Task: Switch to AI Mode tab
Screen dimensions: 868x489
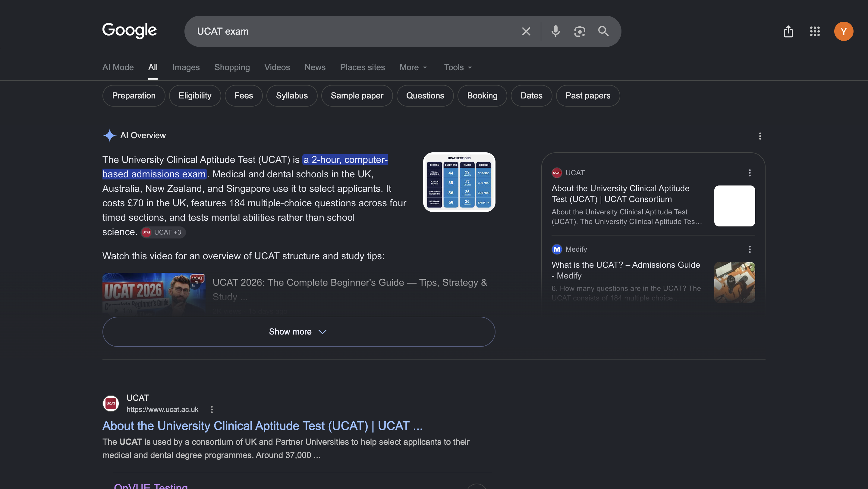Action: pos(118,67)
